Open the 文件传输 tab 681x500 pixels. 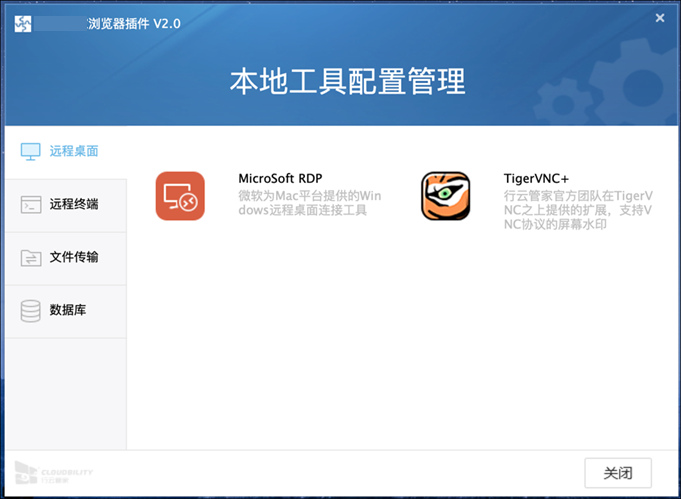click(x=66, y=258)
